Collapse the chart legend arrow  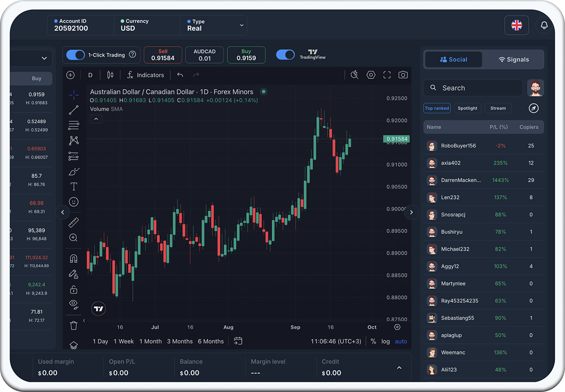tap(96, 119)
